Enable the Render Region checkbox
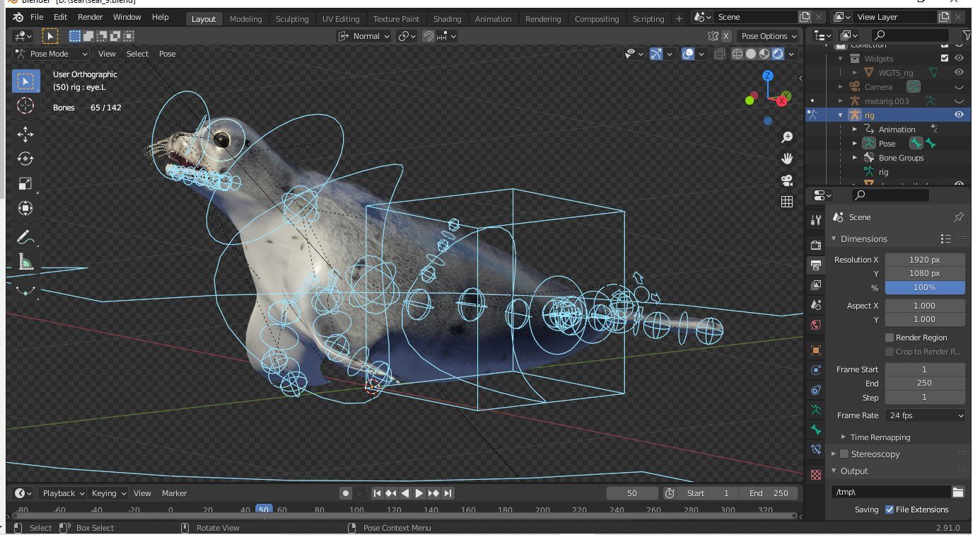Viewport: 980px width, 535px height. tap(889, 338)
